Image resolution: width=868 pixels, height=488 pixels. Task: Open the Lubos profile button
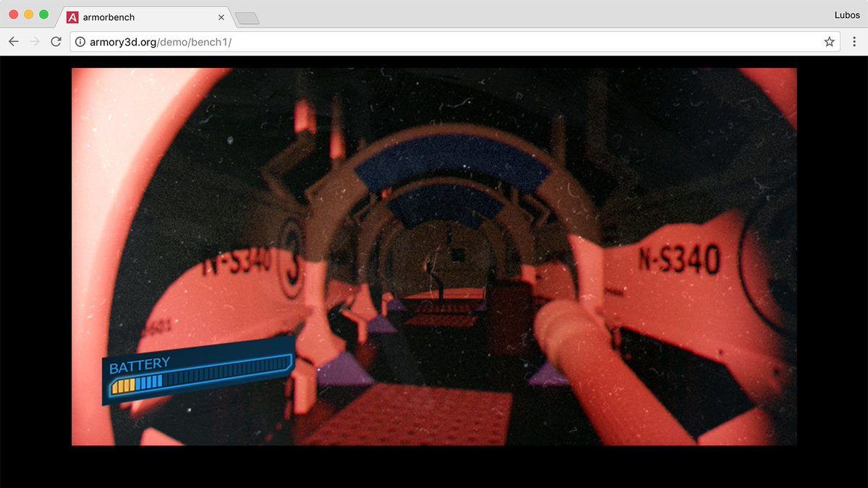[x=846, y=15]
